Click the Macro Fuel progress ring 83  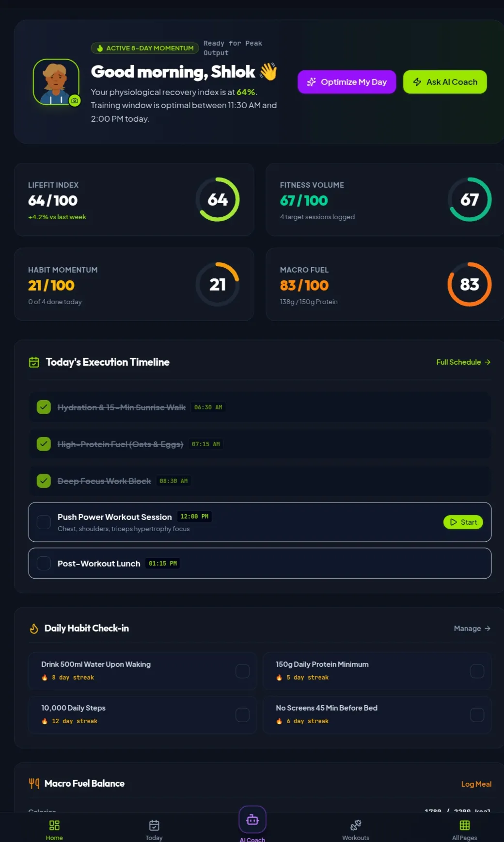pyautogui.click(x=470, y=284)
